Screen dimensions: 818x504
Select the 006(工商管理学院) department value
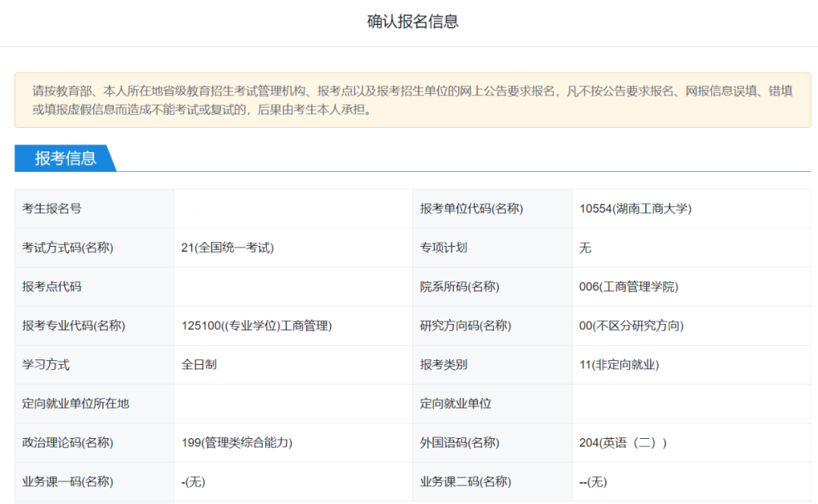point(629,287)
